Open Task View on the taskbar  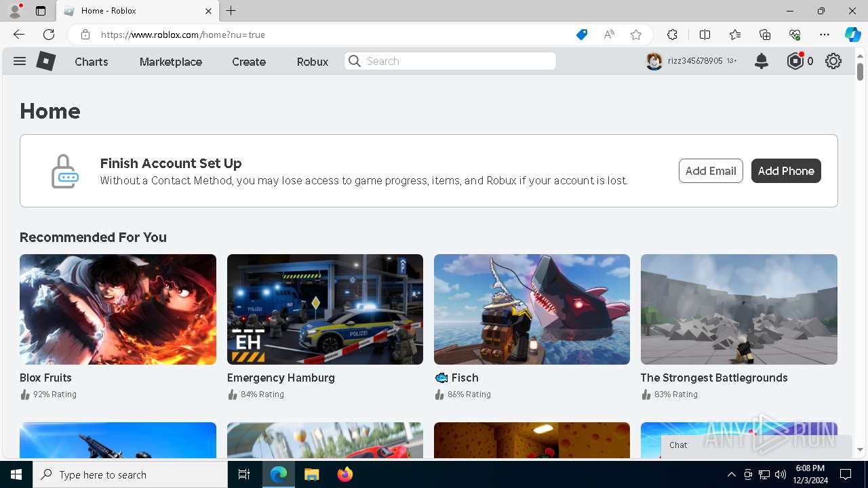pyautogui.click(x=244, y=474)
